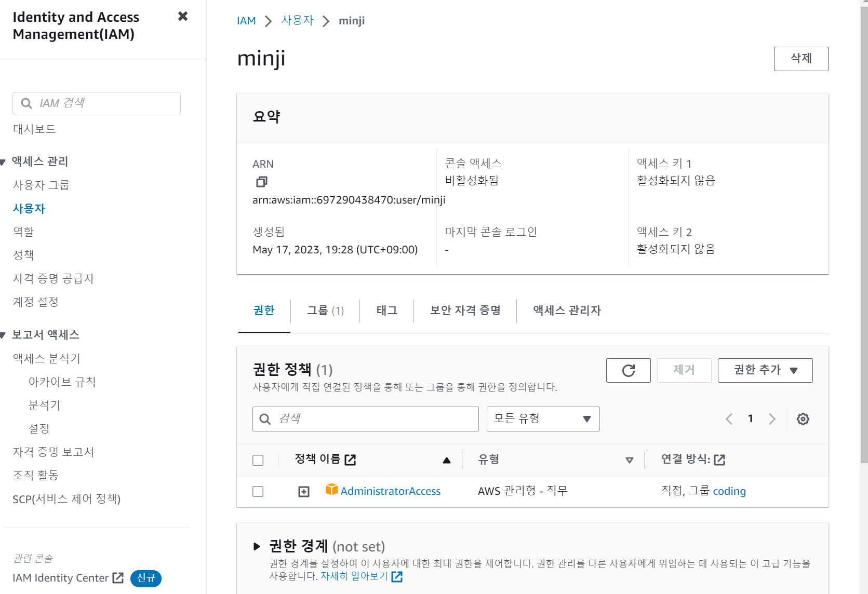
Task: Click page number 1 in pagination
Action: [x=751, y=419]
